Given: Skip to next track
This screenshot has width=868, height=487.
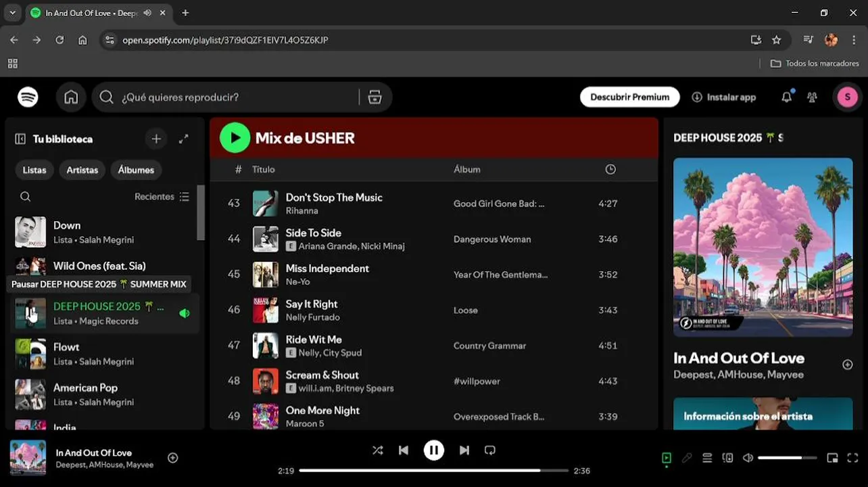Looking at the screenshot, I should [x=464, y=450].
